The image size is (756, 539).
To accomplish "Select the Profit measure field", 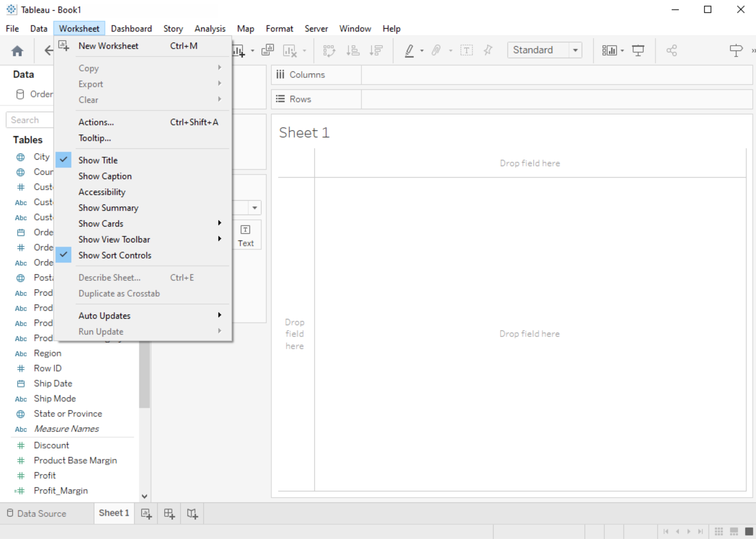I will click(44, 476).
